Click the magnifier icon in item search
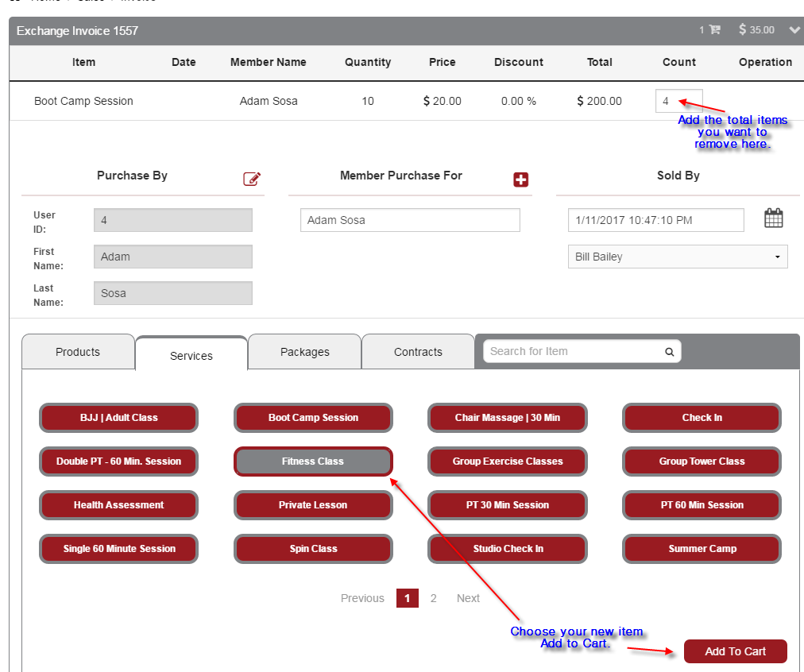 [669, 352]
